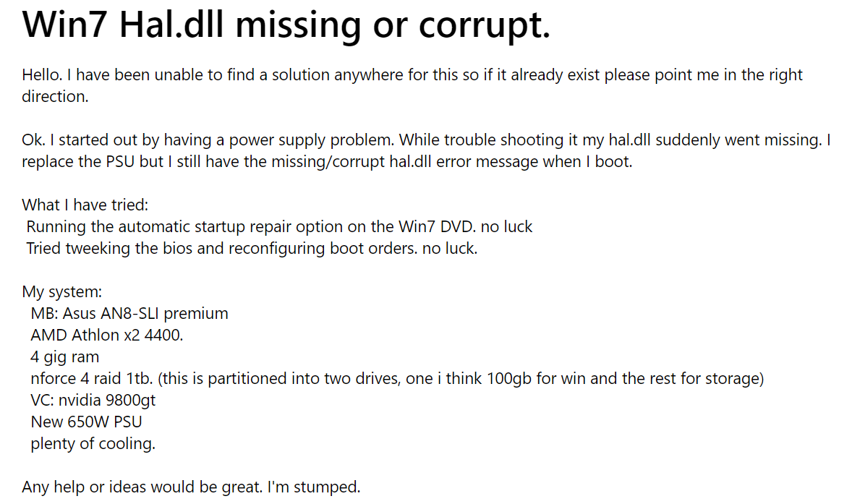This screenshot has width=852, height=504.
Task: Click the 'Tried tweeking the bios' line
Action: pos(252,248)
